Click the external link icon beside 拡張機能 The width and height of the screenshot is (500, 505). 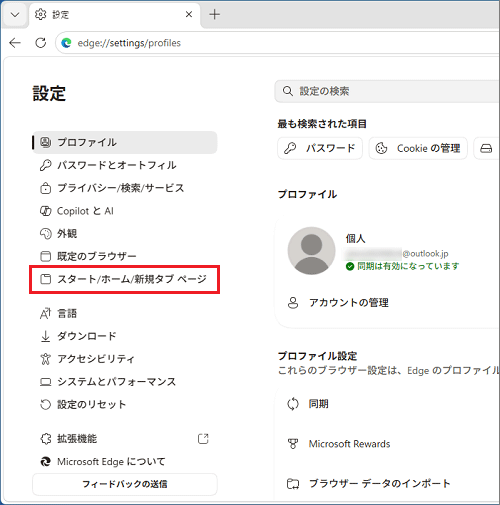pyautogui.click(x=203, y=439)
